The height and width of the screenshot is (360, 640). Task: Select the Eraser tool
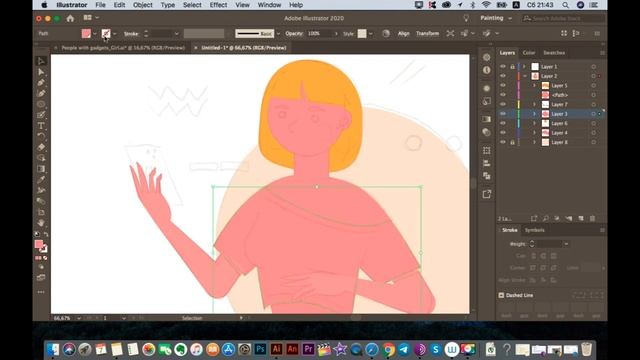point(41,147)
